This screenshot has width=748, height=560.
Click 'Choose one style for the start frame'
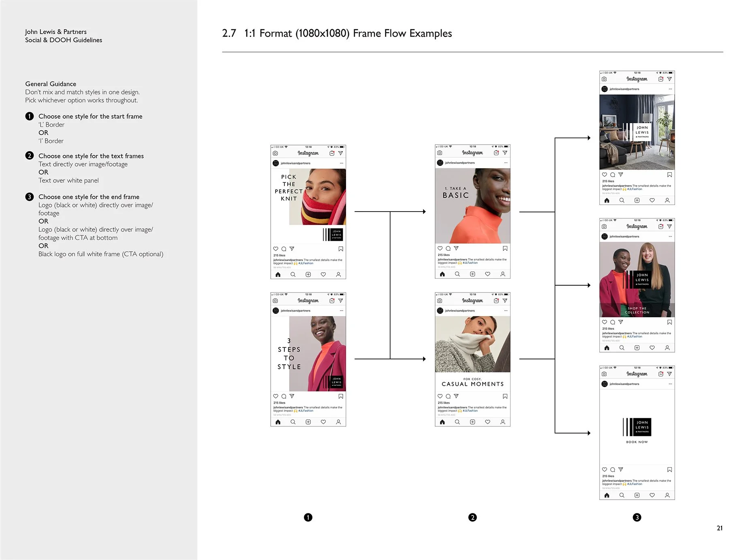(x=90, y=116)
